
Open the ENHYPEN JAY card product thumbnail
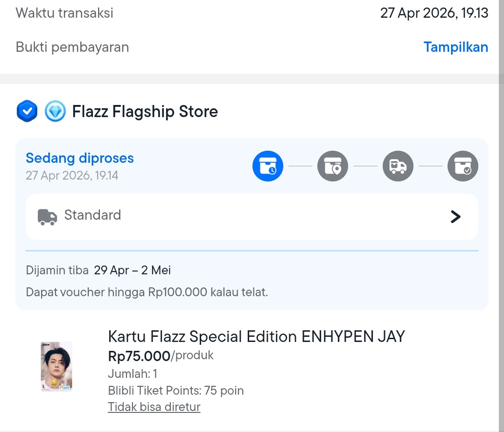click(x=56, y=366)
